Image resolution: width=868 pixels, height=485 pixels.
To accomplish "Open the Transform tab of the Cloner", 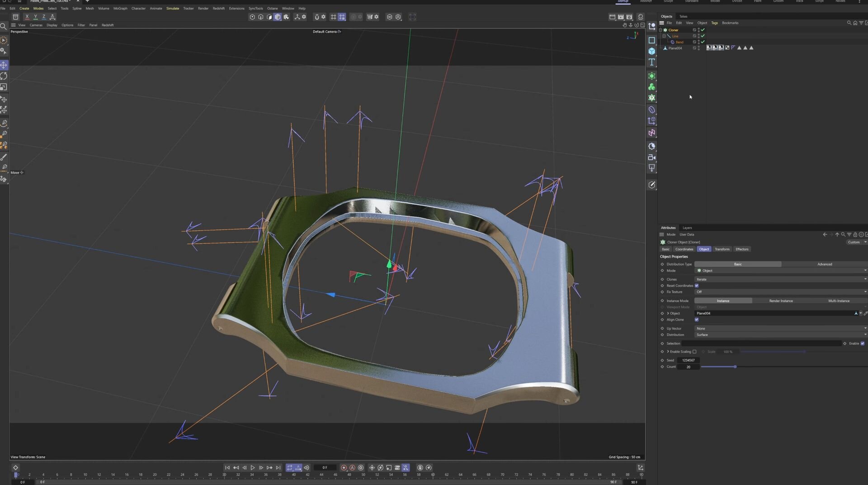I will pos(722,249).
